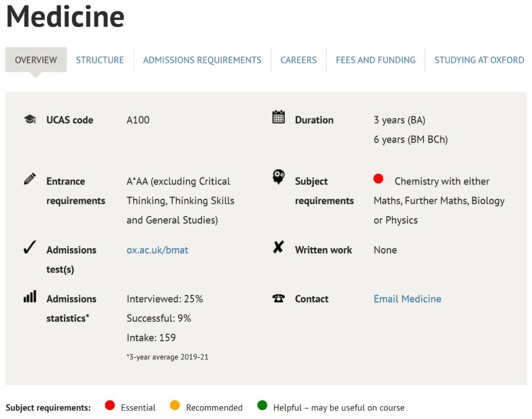Click the telephone Contact icon
This screenshot has height=419, width=532.
(279, 298)
